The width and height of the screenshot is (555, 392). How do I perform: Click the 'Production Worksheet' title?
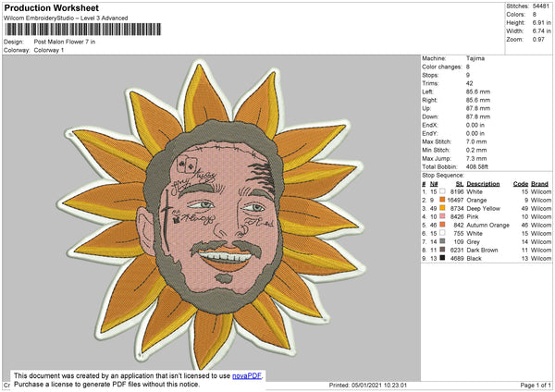[x=51, y=7]
